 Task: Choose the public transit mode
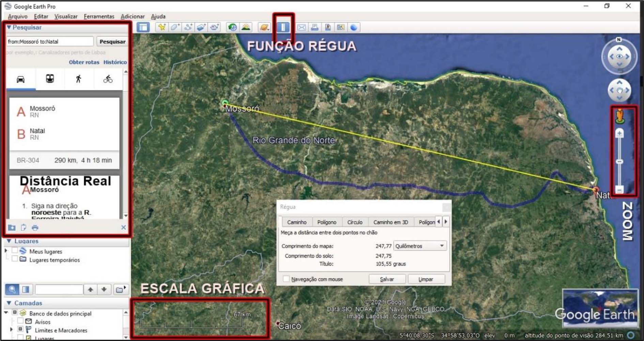pos(50,79)
